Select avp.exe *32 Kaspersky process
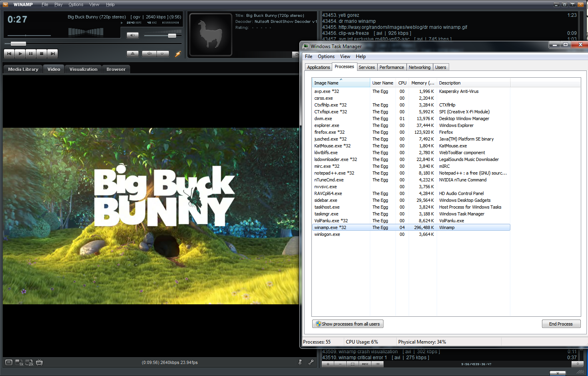This screenshot has height=376, width=588. (411, 91)
